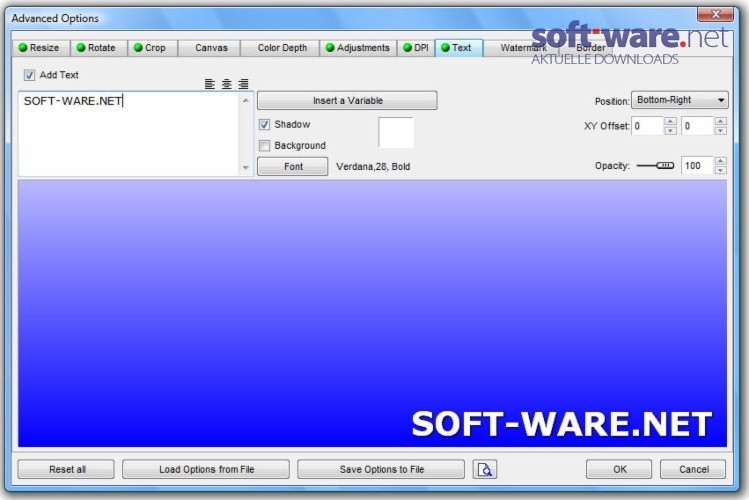Click text box scrollbar up arrow
The image size is (749, 500).
246,100
